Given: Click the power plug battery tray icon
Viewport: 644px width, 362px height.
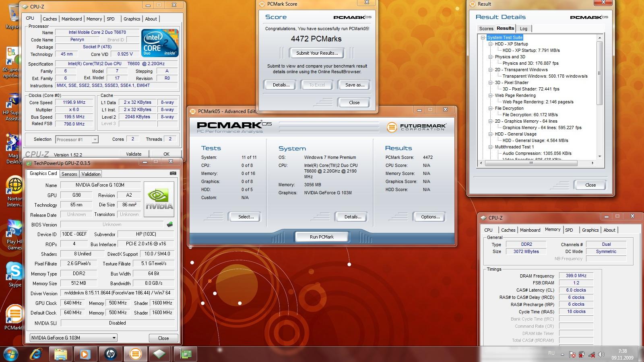Looking at the screenshot, I should click(x=582, y=355).
